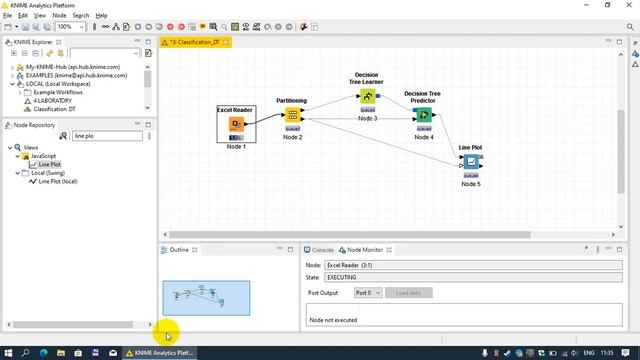Screen dimensions: 640x360
Task: Click the Node Repository search field
Action: click(107, 136)
